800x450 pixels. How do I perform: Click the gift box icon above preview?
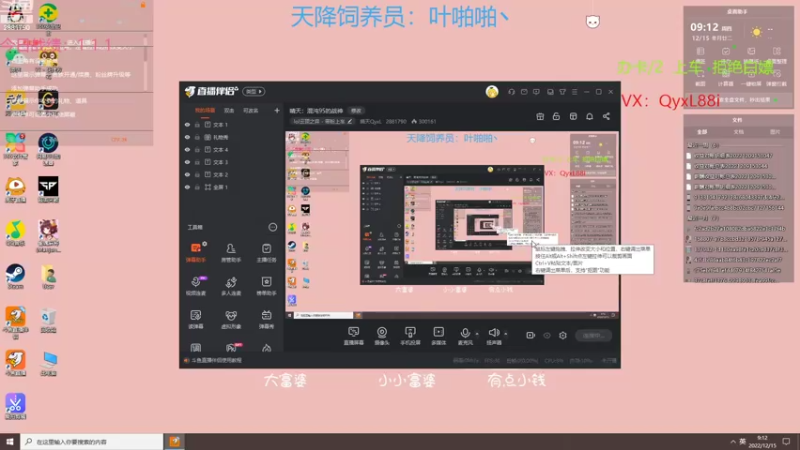(540, 116)
